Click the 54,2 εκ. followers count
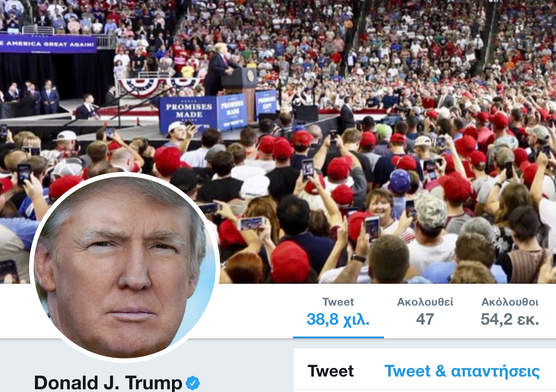Viewport: 556px width, 392px height. coord(510,319)
